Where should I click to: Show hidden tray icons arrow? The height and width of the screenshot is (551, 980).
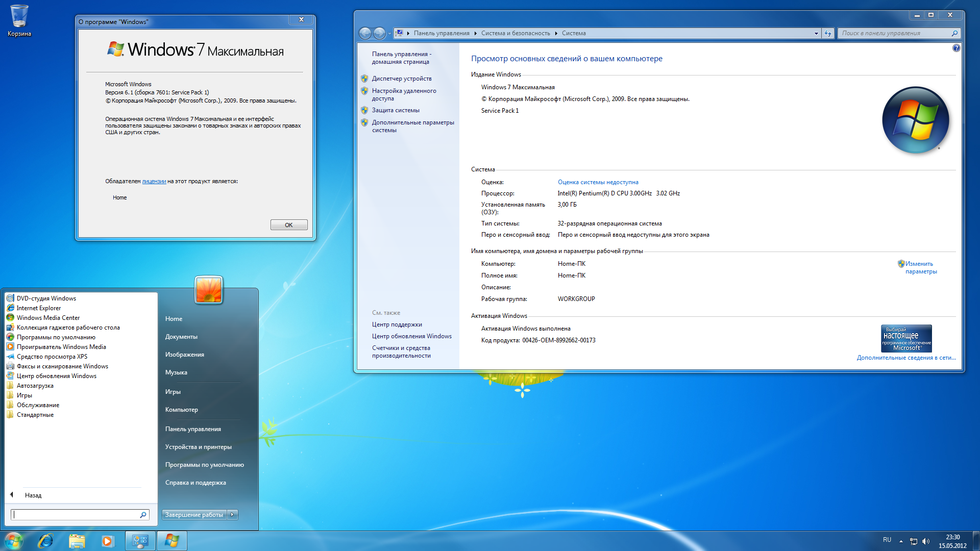[x=901, y=541]
